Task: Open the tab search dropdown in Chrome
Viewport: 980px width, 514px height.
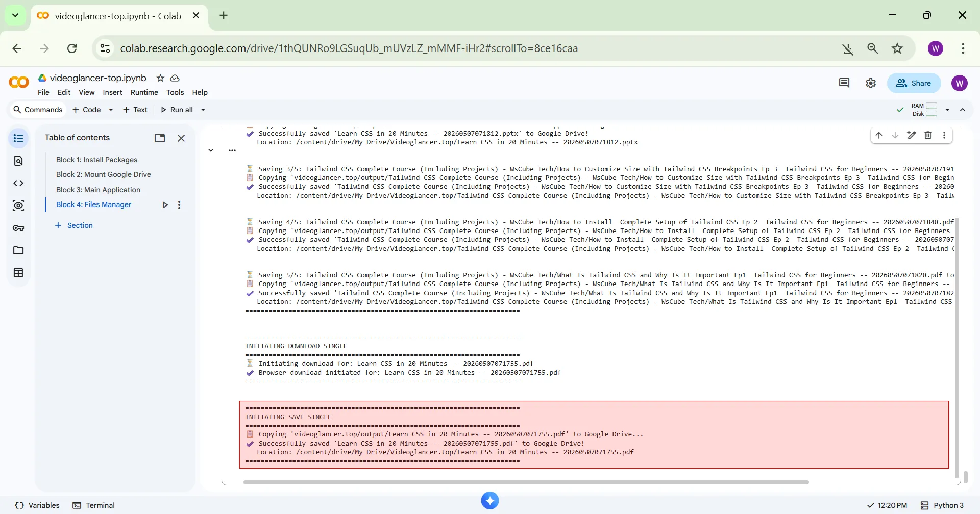Action: coord(15,15)
